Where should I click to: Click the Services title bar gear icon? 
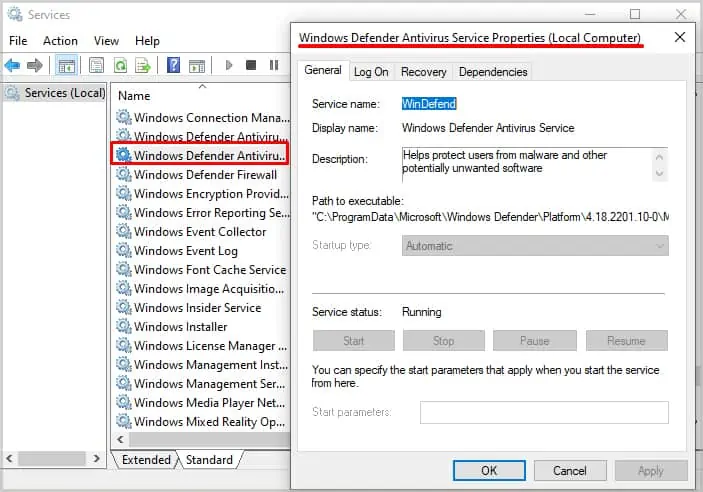tap(15, 14)
